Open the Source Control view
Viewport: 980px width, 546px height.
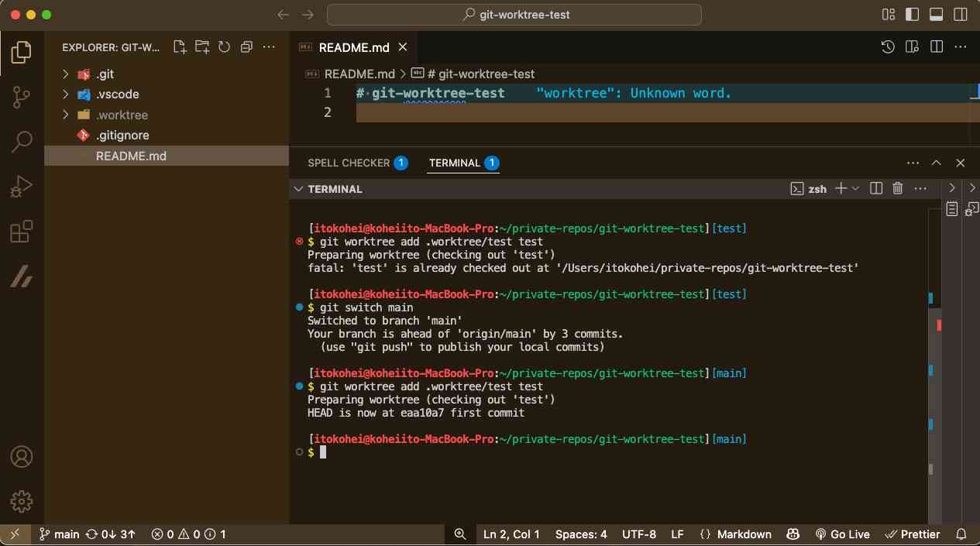point(21,97)
